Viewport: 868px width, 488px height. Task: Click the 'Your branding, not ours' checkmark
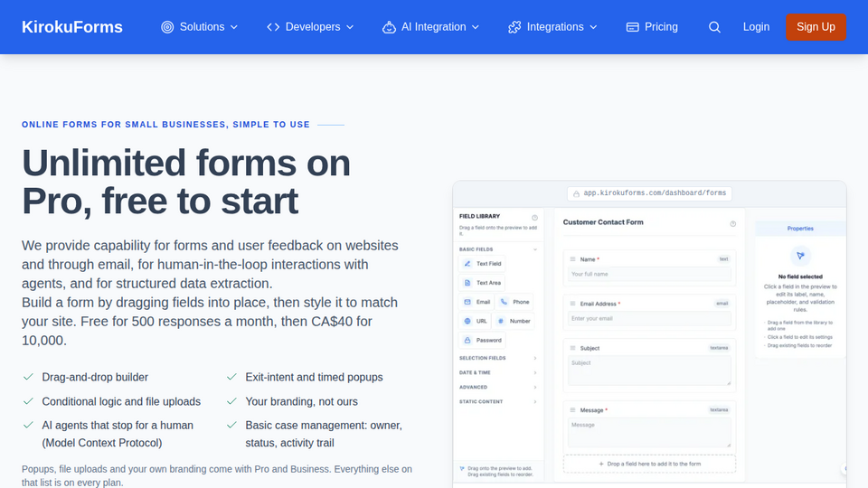(x=232, y=401)
